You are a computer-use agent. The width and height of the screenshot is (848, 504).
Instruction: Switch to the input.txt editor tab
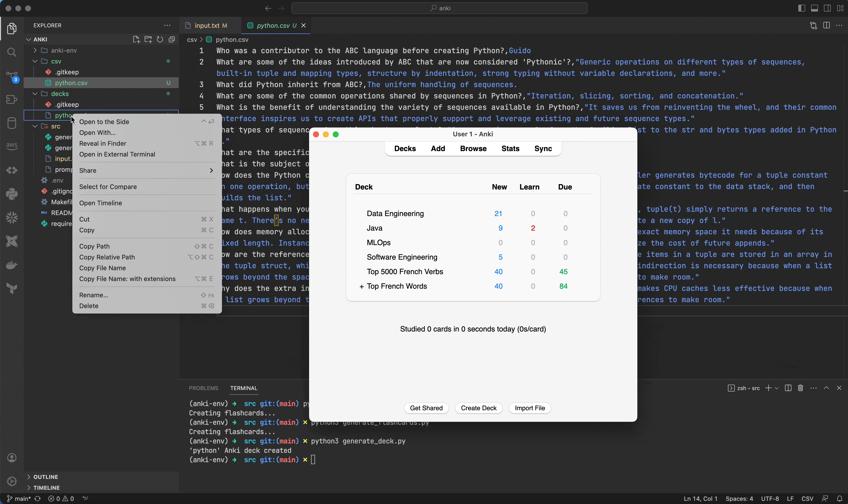(207, 26)
